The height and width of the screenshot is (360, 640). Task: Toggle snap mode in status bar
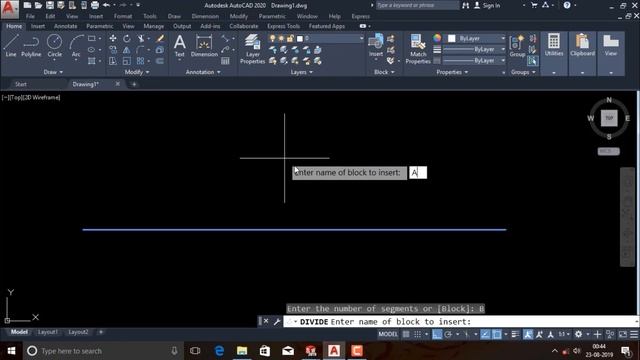(418, 334)
